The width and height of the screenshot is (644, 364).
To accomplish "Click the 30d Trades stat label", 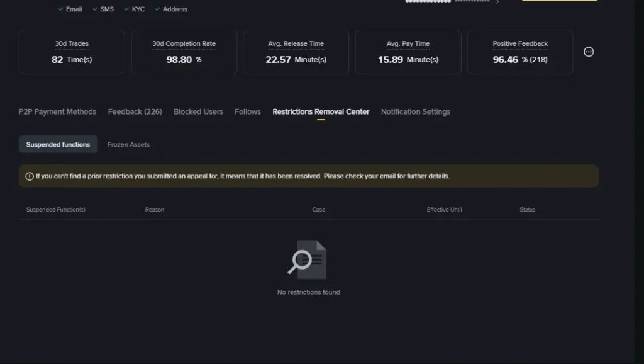I will [72, 44].
